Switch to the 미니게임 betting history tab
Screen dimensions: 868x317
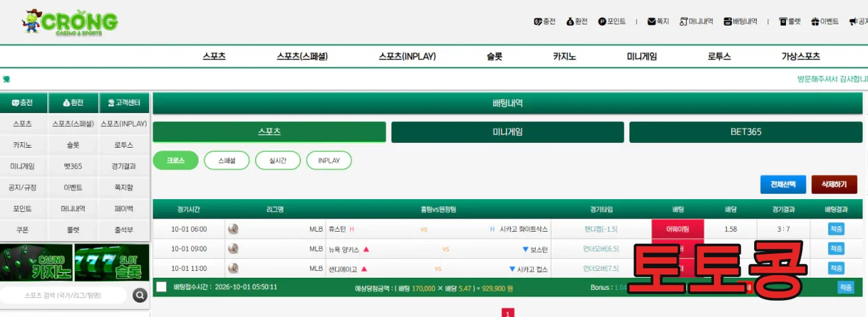pos(507,132)
